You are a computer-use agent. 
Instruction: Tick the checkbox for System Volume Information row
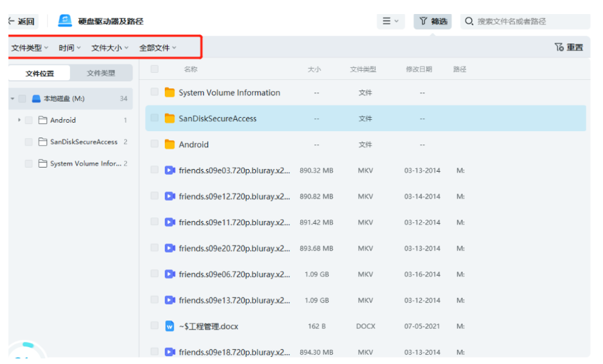point(154,92)
